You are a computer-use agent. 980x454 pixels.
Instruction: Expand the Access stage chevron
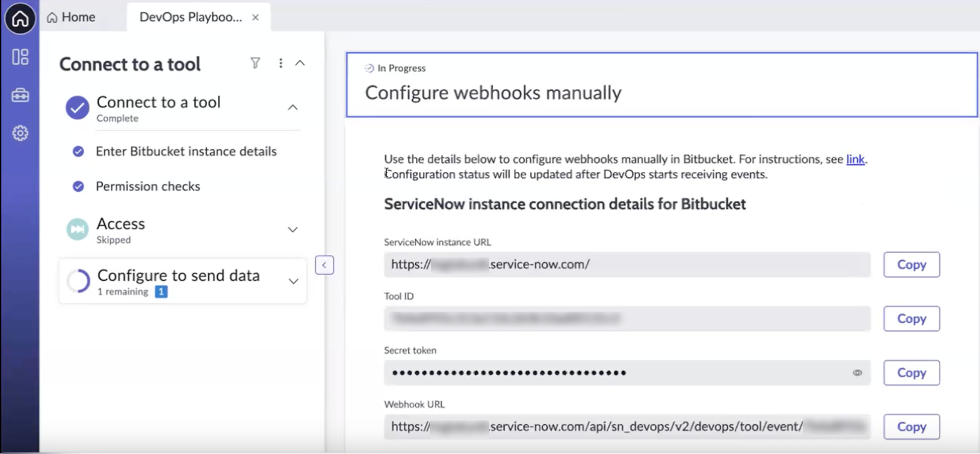[x=292, y=230]
